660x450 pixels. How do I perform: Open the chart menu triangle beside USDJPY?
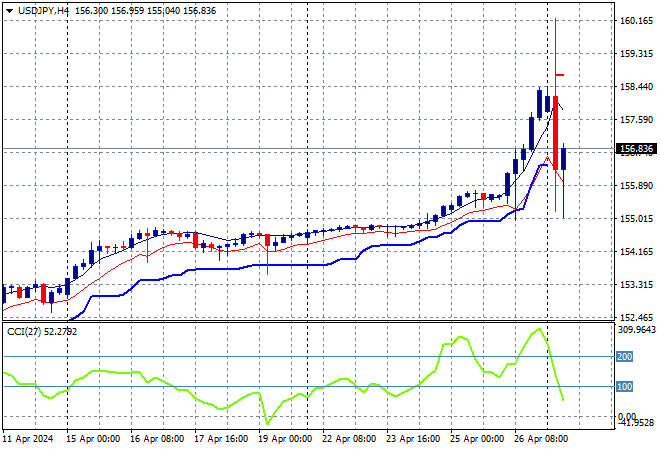click(9, 11)
